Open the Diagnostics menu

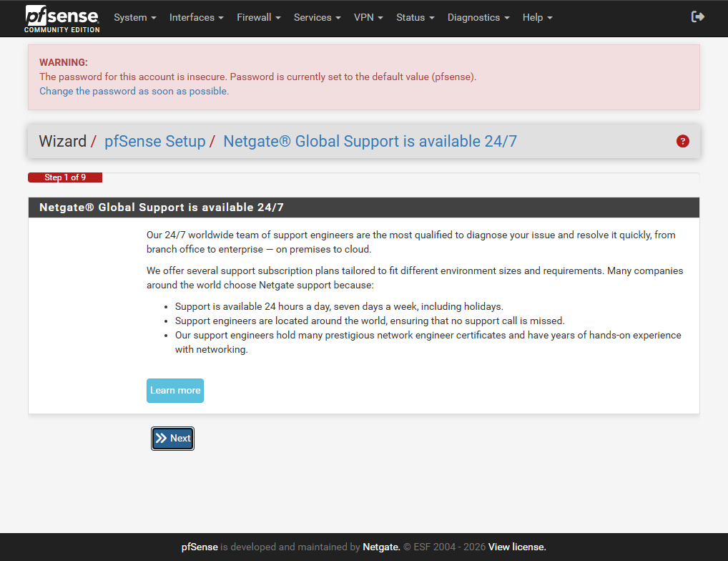pos(478,18)
